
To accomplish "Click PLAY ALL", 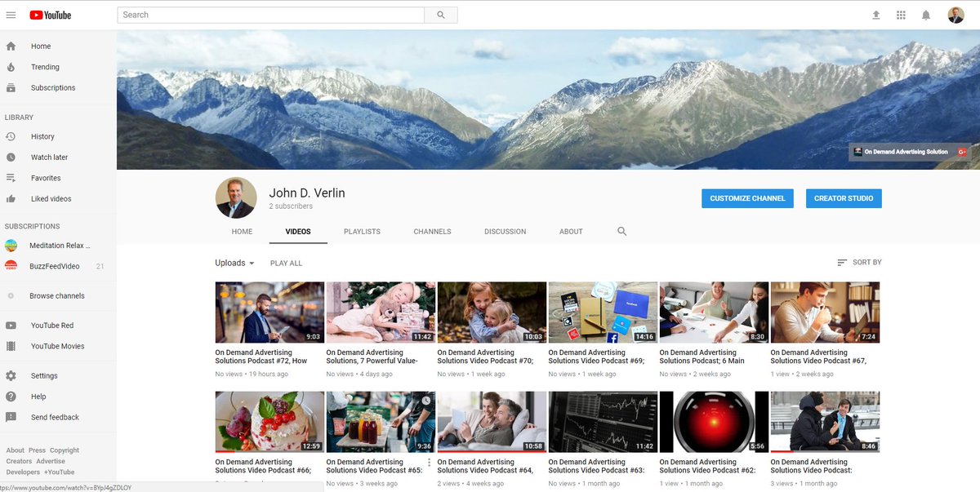I will click(x=286, y=264).
